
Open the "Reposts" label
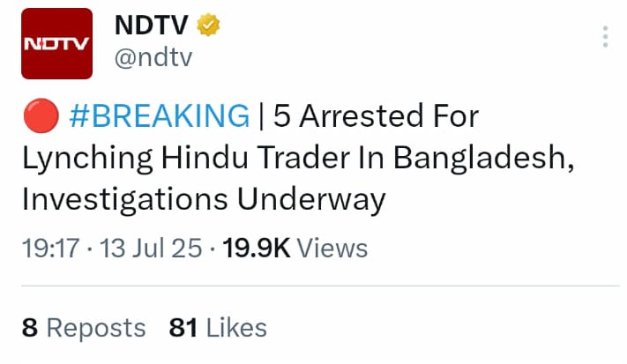96,328
